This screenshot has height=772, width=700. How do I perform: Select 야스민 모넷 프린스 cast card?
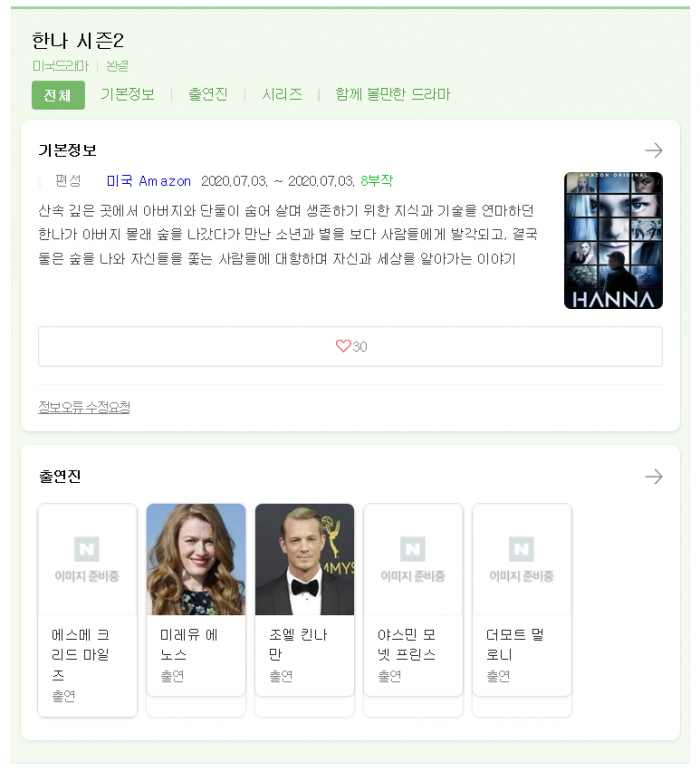[x=414, y=600]
